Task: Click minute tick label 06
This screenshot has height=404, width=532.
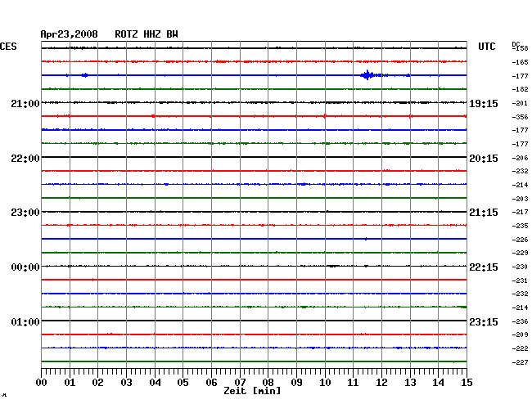Action: click(212, 383)
